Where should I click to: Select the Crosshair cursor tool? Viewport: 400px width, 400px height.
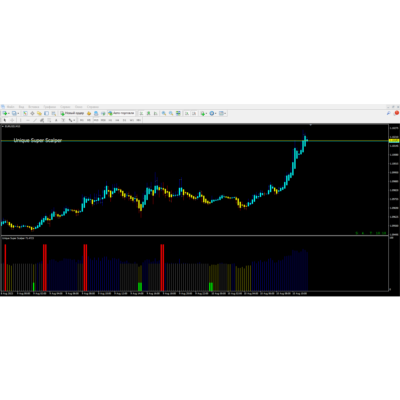12,120
